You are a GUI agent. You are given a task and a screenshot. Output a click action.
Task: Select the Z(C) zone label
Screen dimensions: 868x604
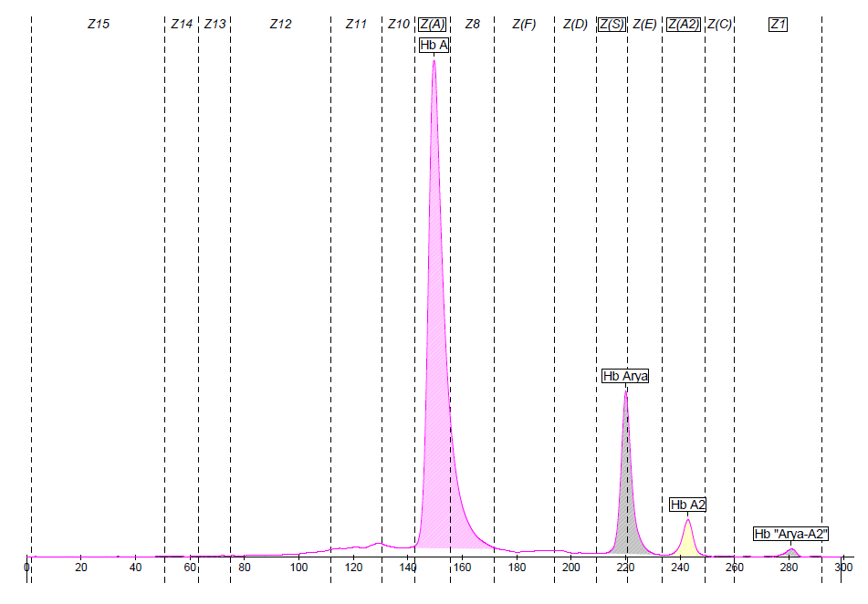pyautogui.click(x=719, y=25)
